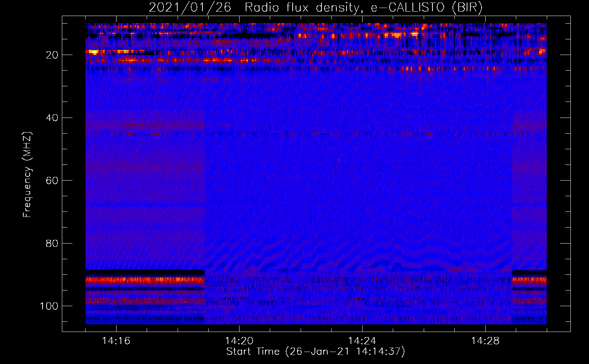This screenshot has width=589, height=364.
Task: Click the plot title '2021/01/26 Radio flux density, e-CALLISTO (BIR)'
Action: click(x=316, y=7)
